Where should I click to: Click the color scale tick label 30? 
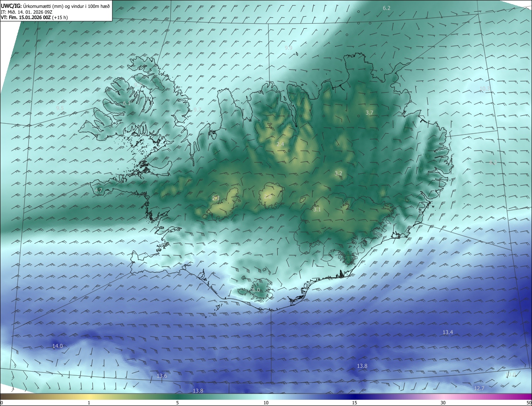click(443, 403)
